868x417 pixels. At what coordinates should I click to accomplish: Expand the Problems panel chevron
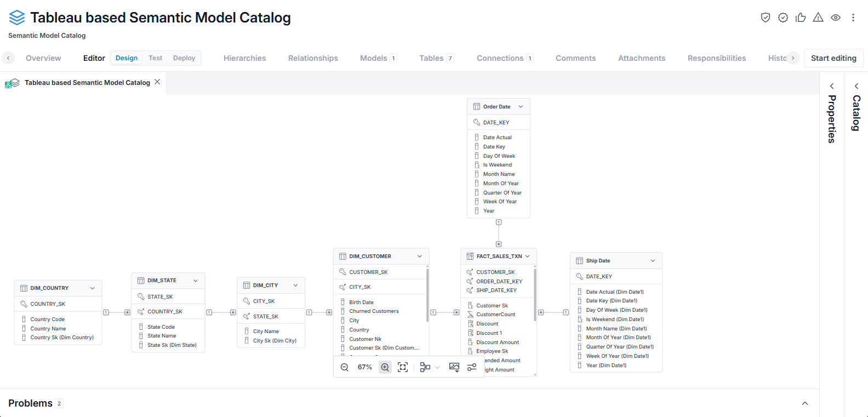(x=805, y=403)
